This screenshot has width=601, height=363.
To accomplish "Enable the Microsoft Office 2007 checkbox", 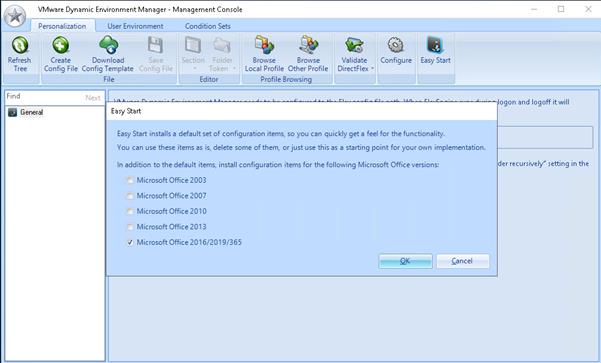I will tap(130, 196).
